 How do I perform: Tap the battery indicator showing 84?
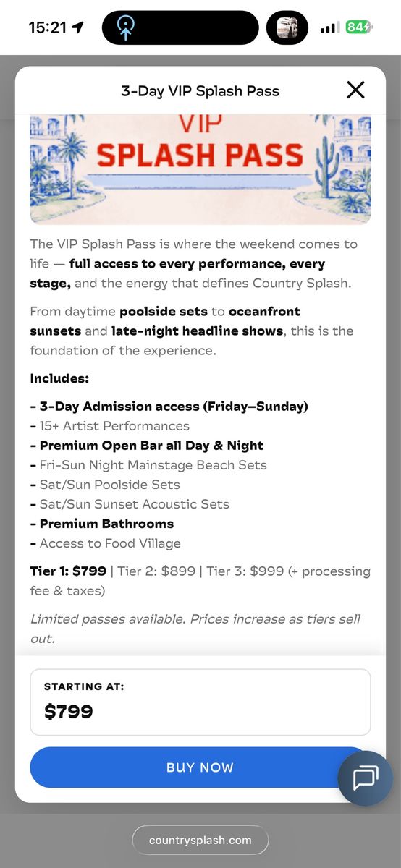pos(359,27)
